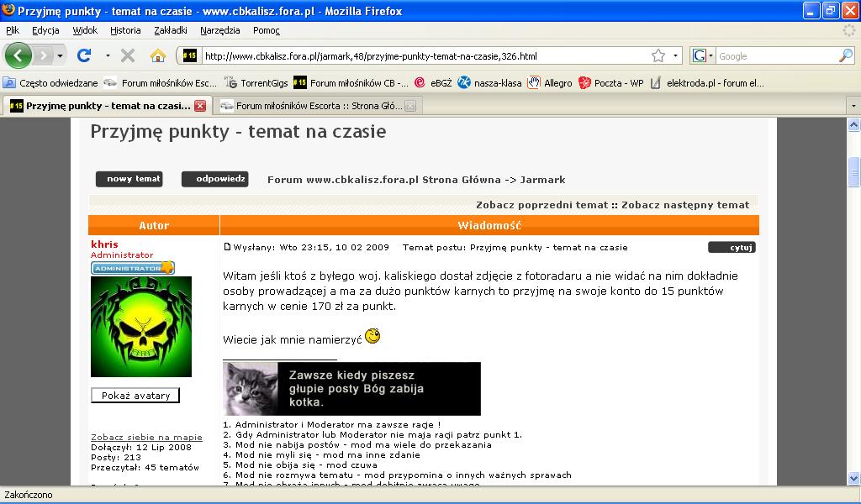861x504 pixels.
Task: Click the 'Pokaż avatary' button
Action: point(135,396)
